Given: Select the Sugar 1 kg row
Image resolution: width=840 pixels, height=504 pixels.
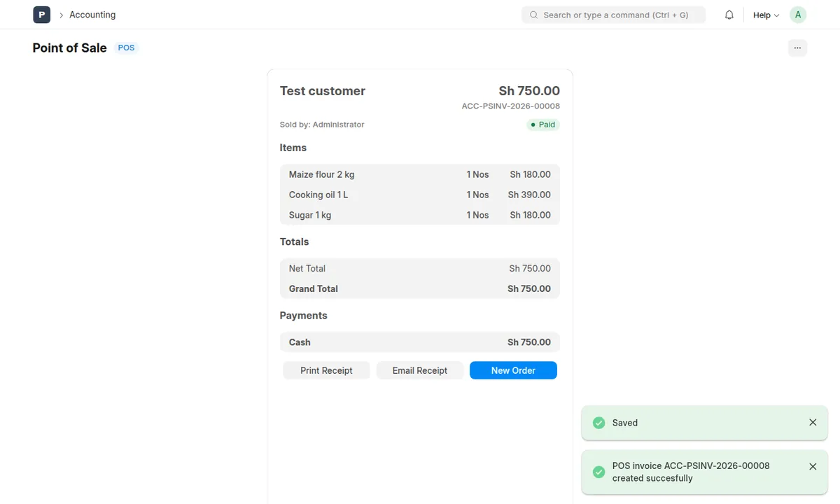Looking at the screenshot, I should click(420, 215).
